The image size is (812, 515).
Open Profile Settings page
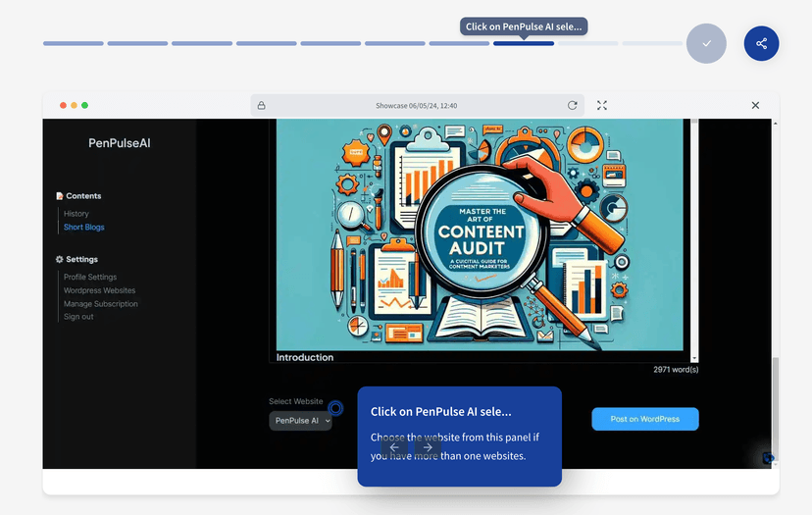[x=90, y=278]
